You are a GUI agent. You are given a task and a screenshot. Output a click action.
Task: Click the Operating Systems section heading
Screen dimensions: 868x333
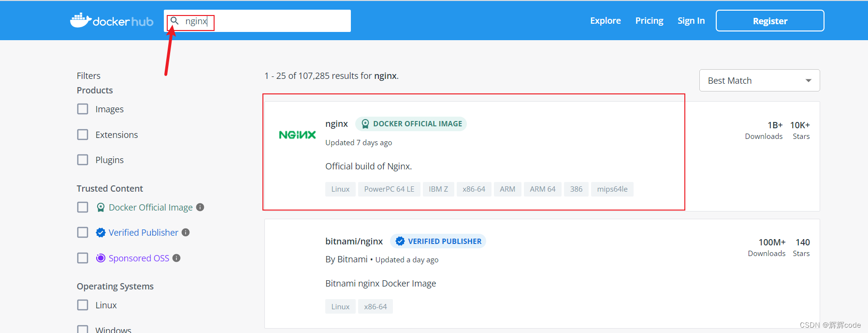click(115, 287)
